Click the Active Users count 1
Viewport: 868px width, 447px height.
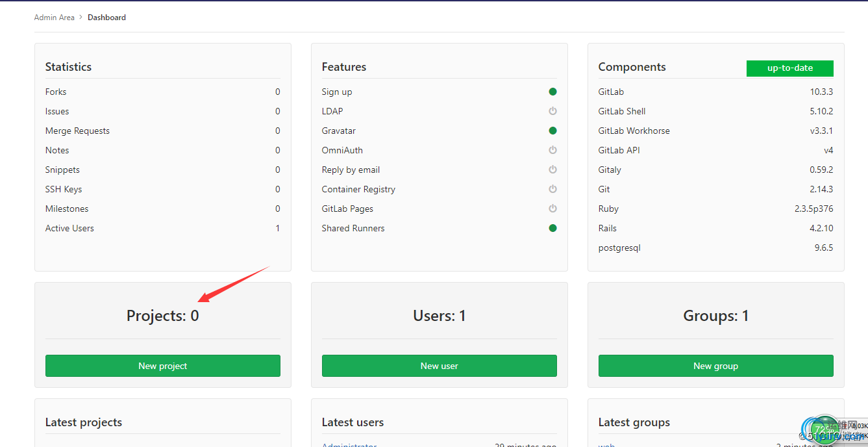(278, 228)
